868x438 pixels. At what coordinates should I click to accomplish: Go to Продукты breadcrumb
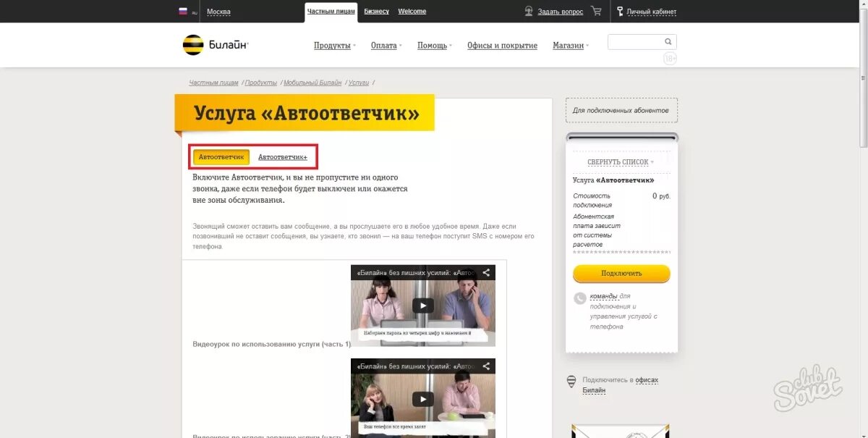coord(261,83)
